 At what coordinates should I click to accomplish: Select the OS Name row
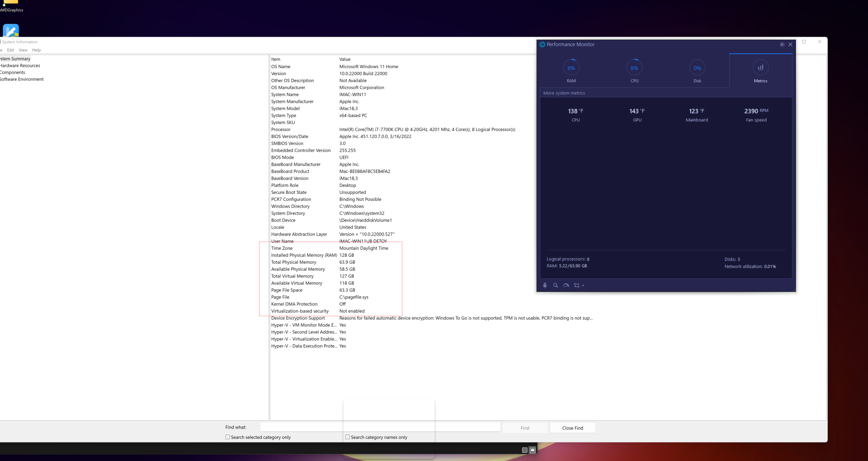(335, 67)
